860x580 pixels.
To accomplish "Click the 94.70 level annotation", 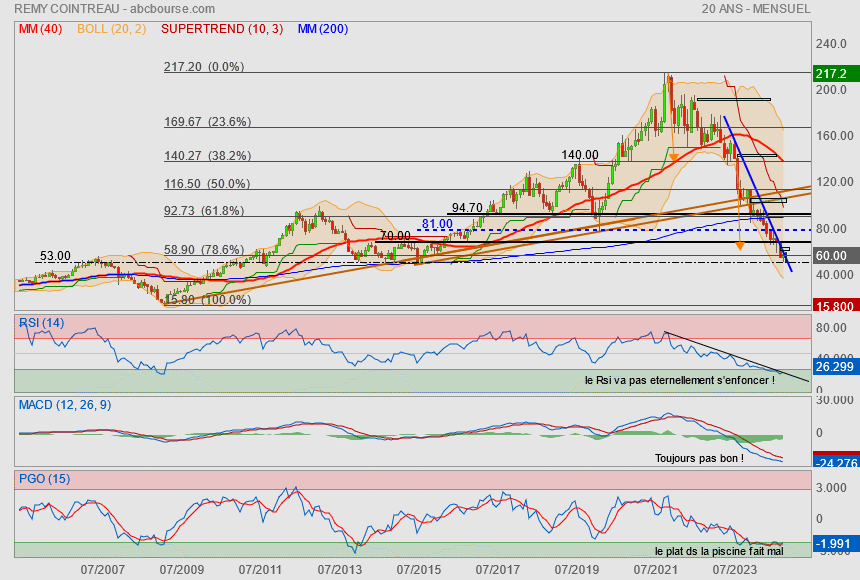I will point(467,208).
